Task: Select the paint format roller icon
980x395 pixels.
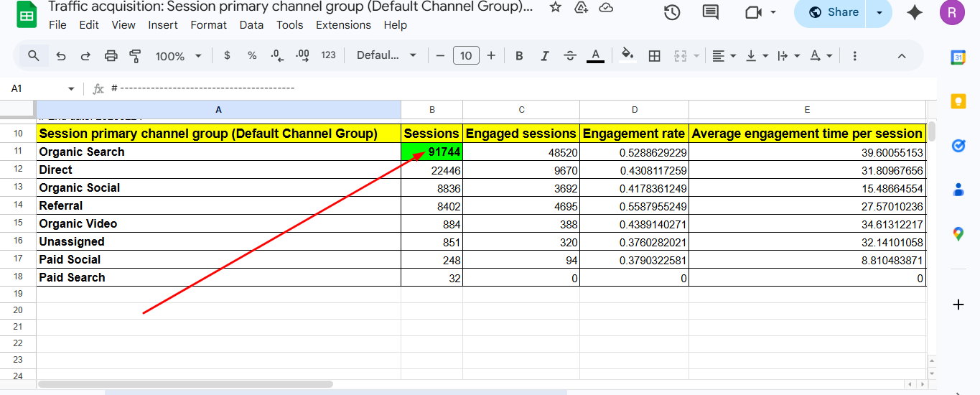Action: tap(135, 56)
